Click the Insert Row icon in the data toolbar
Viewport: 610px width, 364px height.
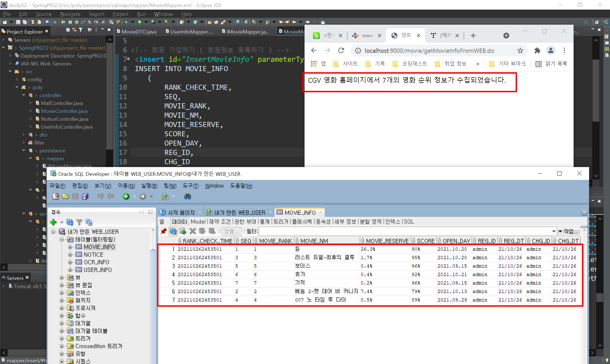[183, 231]
